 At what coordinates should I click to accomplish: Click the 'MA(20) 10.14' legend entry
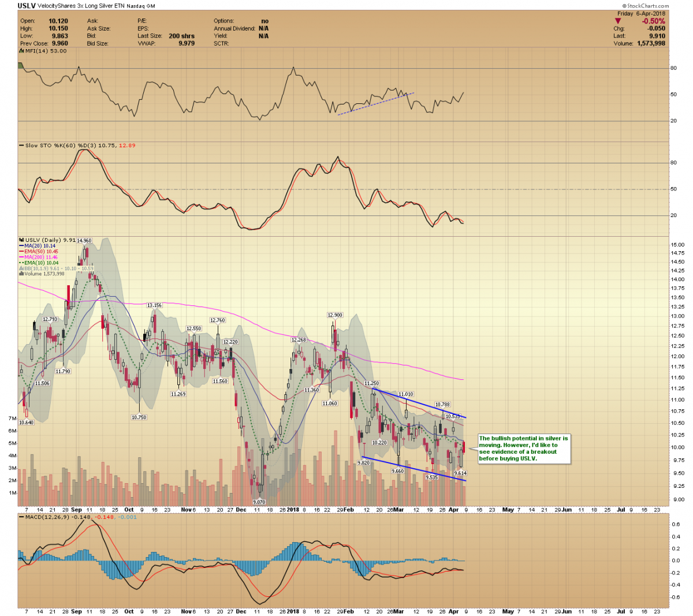(40, 246)
